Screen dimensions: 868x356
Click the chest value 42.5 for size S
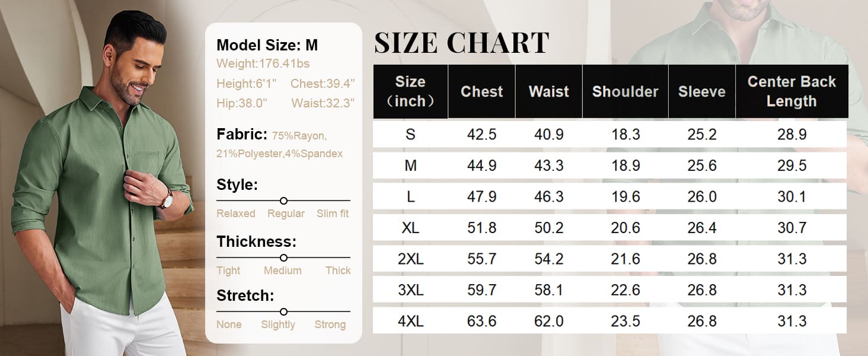click(x=481, y=134)
